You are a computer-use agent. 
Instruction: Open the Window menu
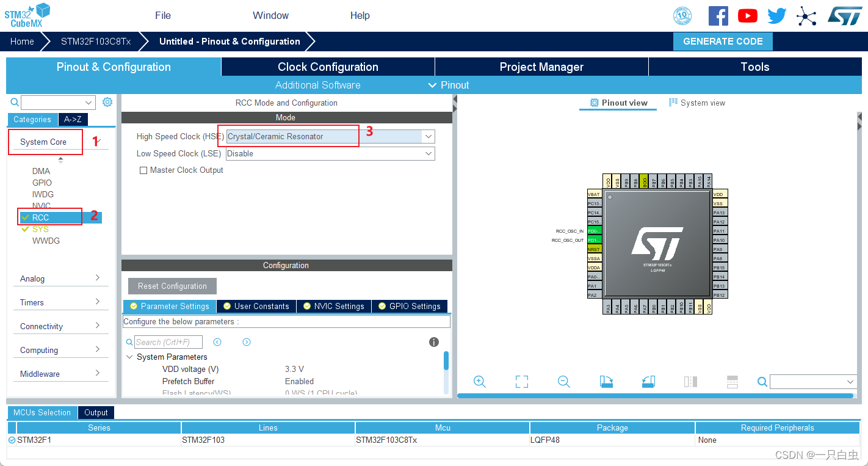(270, 15)
